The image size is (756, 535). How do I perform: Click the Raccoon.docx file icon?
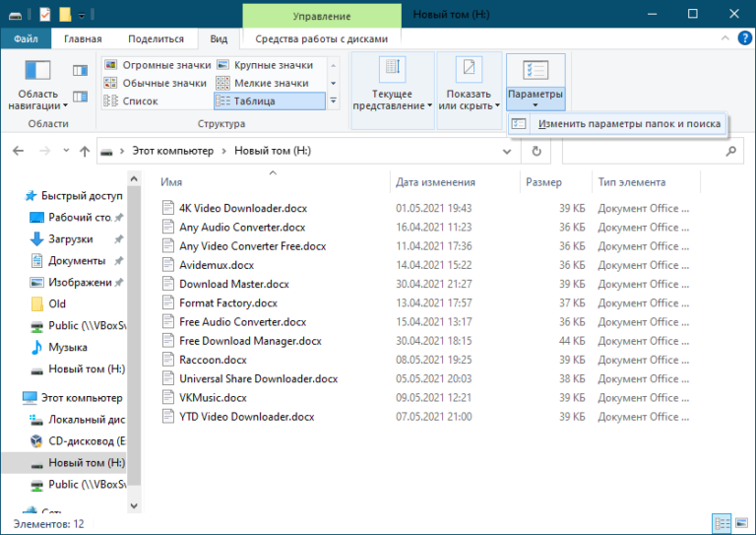167,360
